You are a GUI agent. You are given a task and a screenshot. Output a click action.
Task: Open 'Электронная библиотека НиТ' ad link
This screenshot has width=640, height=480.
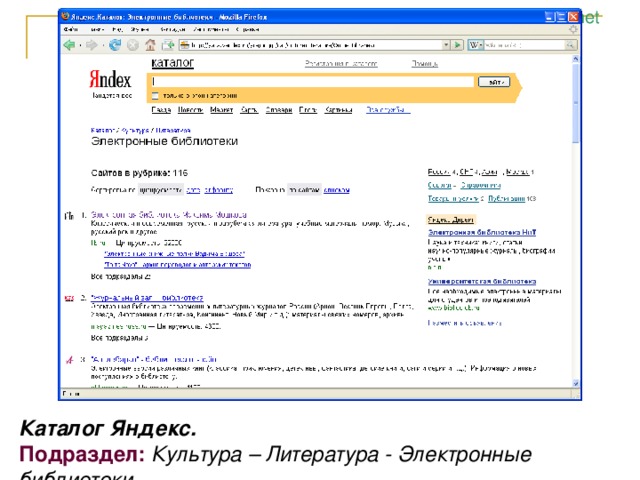pyautogui.click(x=482, y=232)
